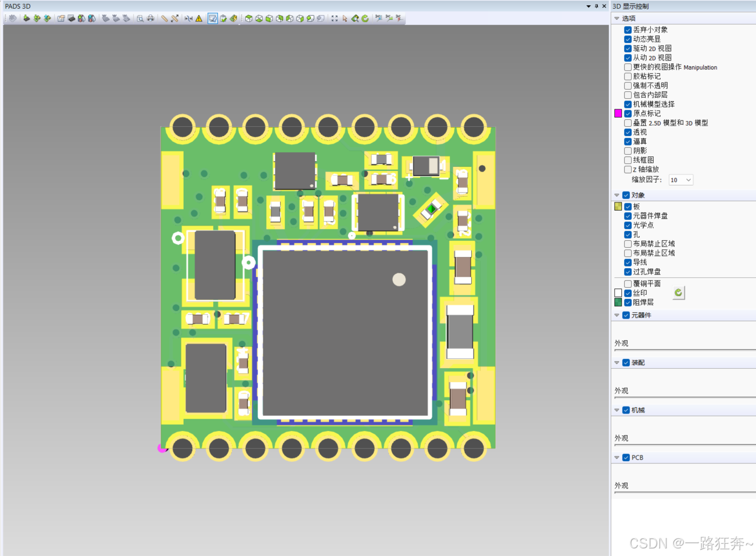
Task: Collapse the 机械 section
Action: pyautogui.click(x=617, y=410)
